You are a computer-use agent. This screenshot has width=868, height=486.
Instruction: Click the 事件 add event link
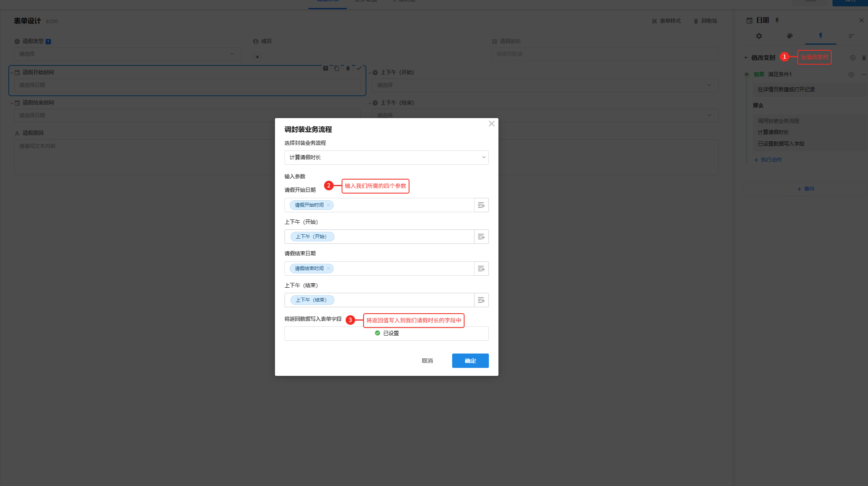(806, 189)
